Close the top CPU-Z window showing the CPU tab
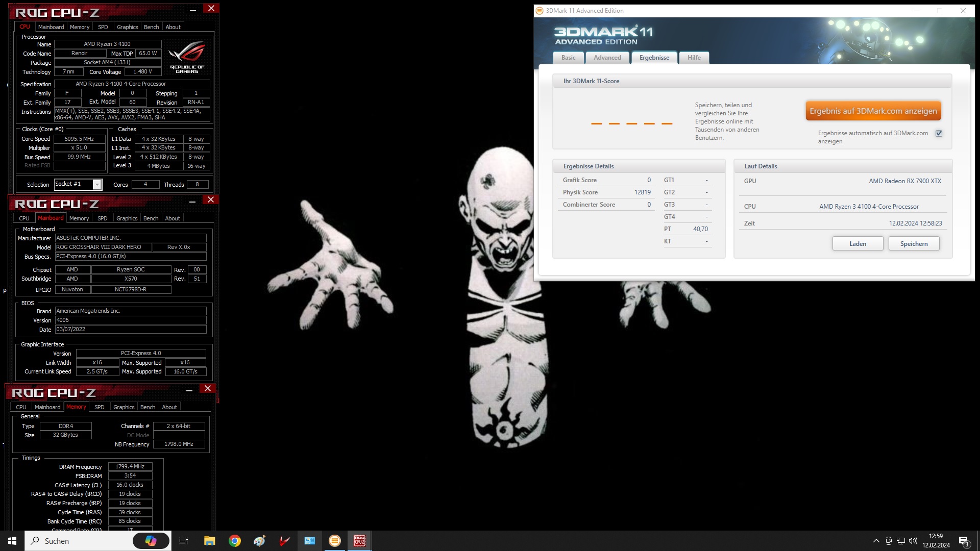This screenshot has width=980, height=551. 211,8
